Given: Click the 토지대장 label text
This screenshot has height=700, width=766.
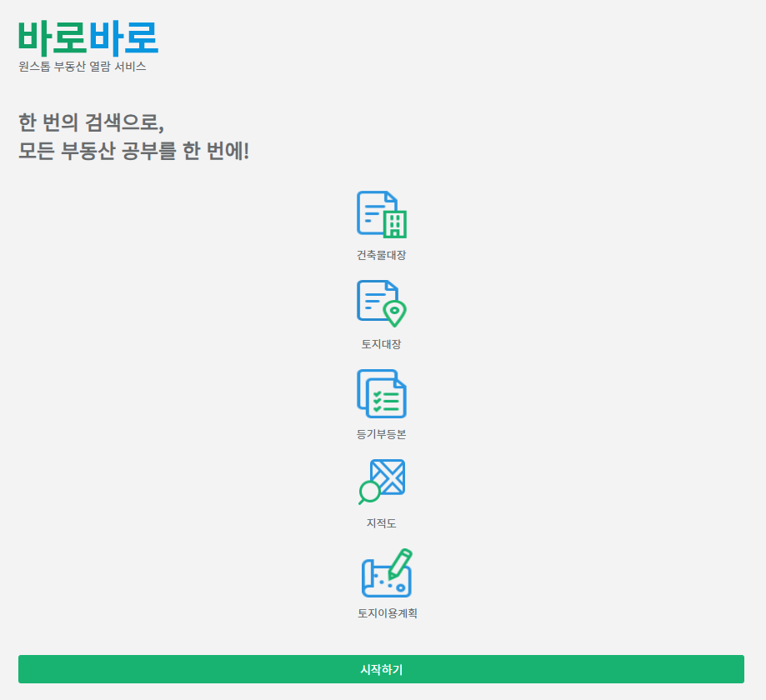Looking at the screenshot, I should (382, 344).
